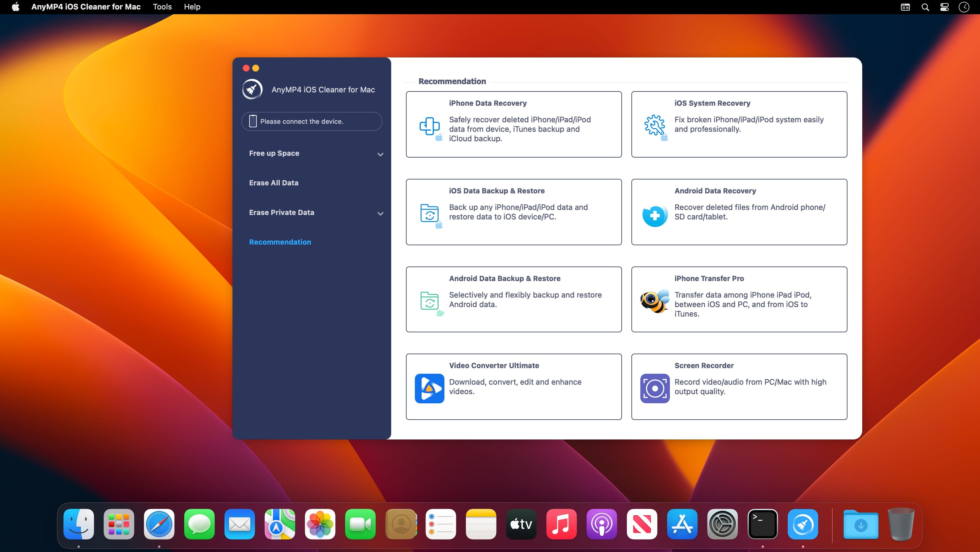Open the Android Data Backup & Restore title
The width and height of the screenshot is (980, 552).
pos(504,278)
